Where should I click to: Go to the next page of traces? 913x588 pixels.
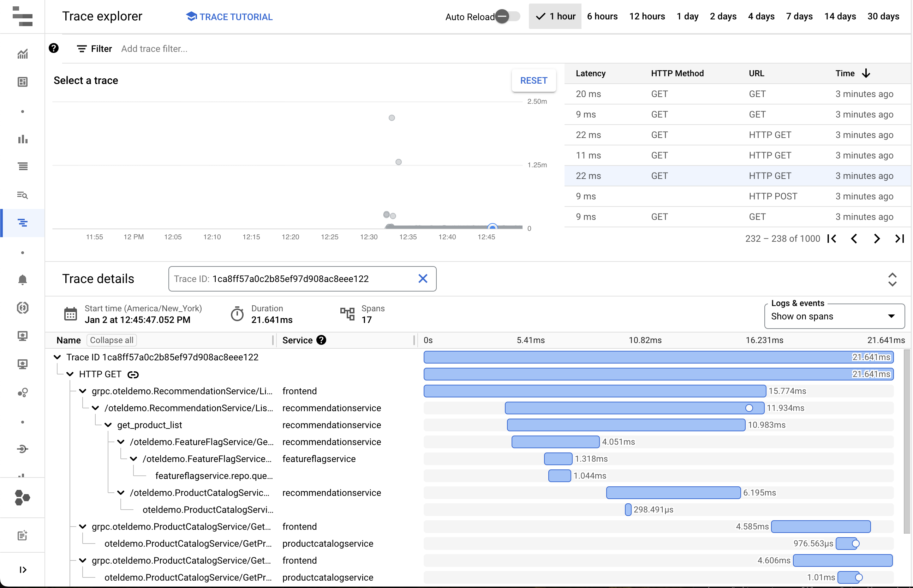pyautogui.click(x=877, y=239)
